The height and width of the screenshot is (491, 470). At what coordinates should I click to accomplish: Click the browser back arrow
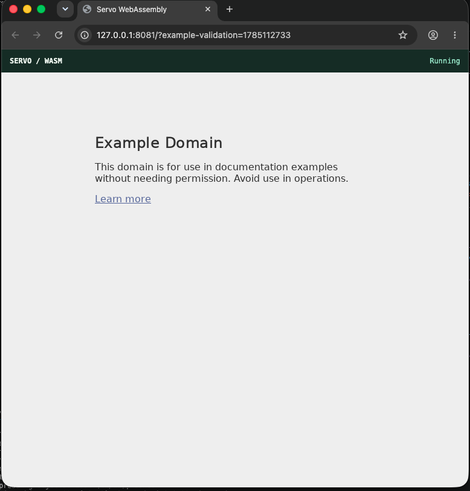(15, 35)
